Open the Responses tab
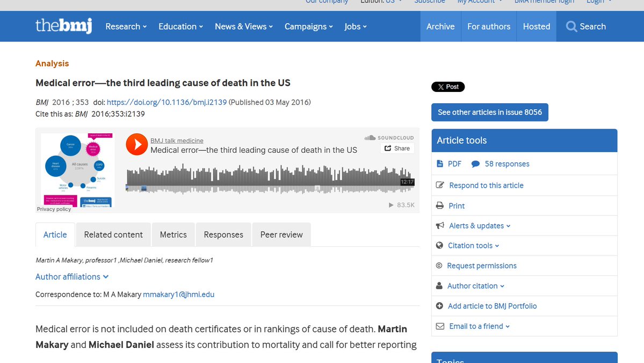Viewport: 644px width, 363px height. 223,234
